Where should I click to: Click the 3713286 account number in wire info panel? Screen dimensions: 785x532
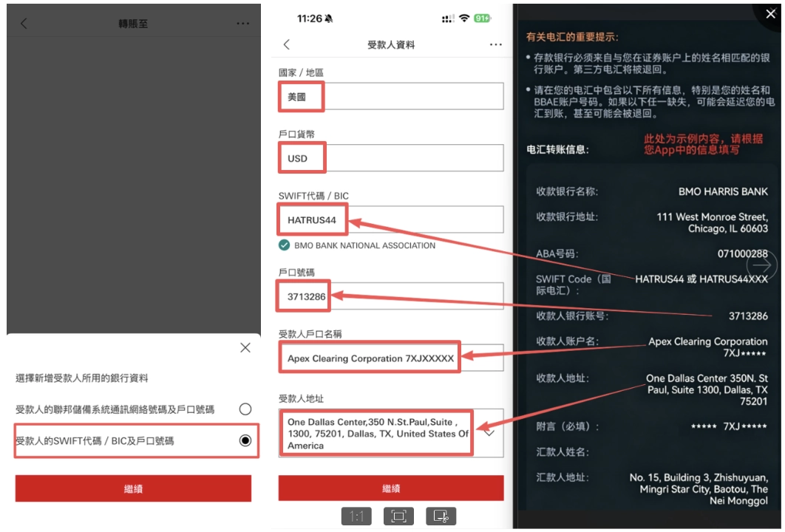pyautogui.click(x=748, y=316)
